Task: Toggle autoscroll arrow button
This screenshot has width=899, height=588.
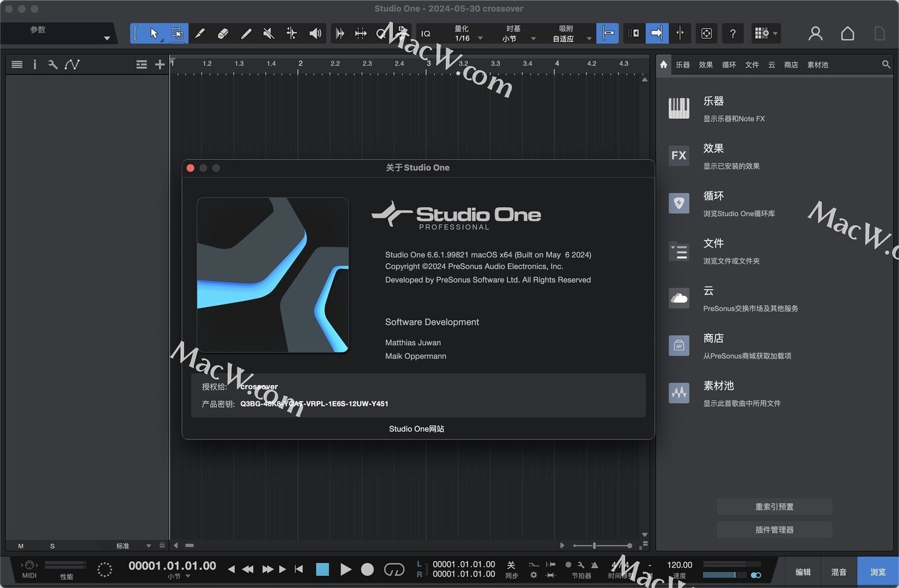Action: [x=657, y=33]
